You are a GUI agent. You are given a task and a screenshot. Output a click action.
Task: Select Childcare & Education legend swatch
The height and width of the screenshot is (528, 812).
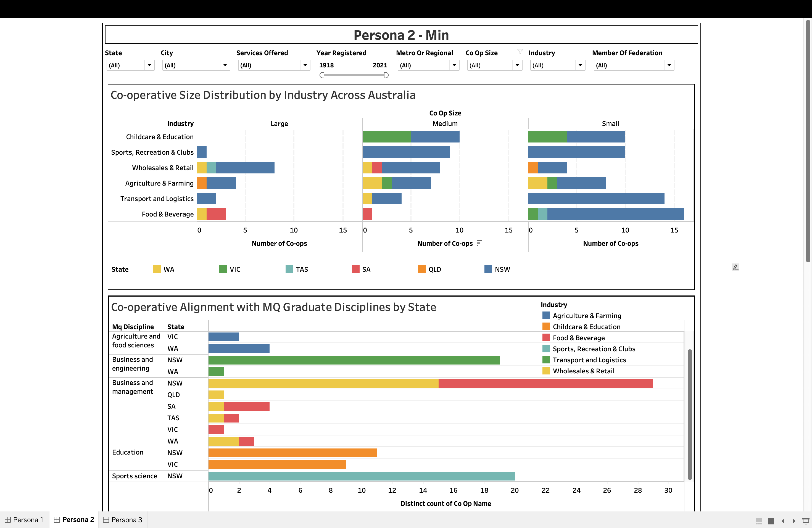pos(546,326)
